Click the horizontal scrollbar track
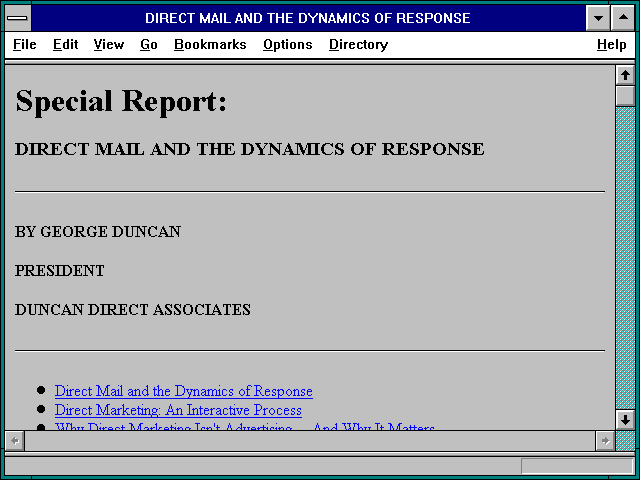Image resolution: width=640 pixels, height=480 pixels. tap(310, 441)
